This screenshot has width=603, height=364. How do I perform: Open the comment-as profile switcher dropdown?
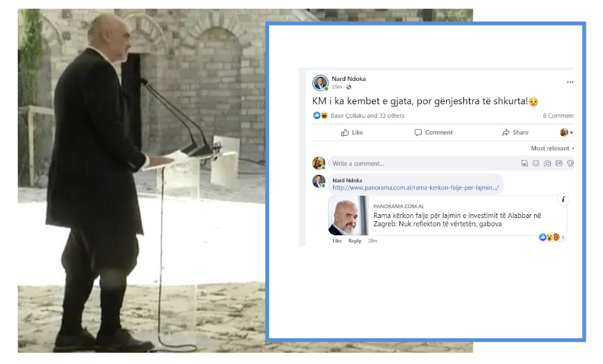point(567,133)
